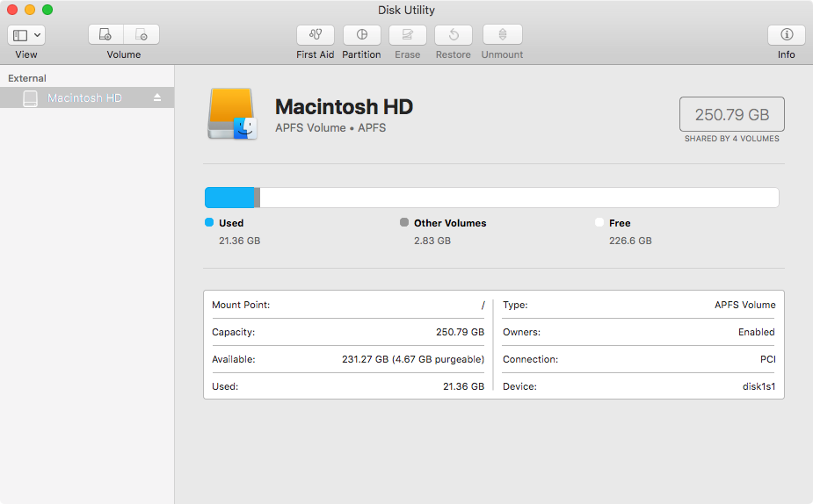813x504 pixels.
Task: Click the Mount Point row label
Action: (241, 305)
